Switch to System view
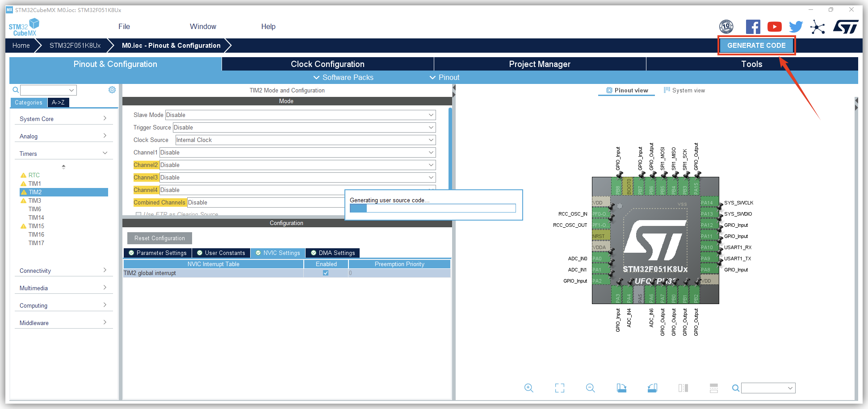The image size is (868, 409). click(684, 90)
